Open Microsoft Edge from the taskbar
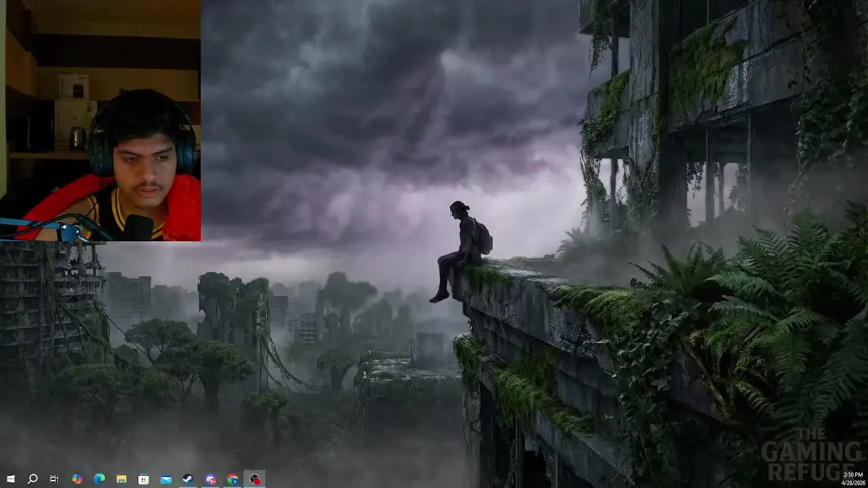868x488 pixels. click(x=99, y=479)
